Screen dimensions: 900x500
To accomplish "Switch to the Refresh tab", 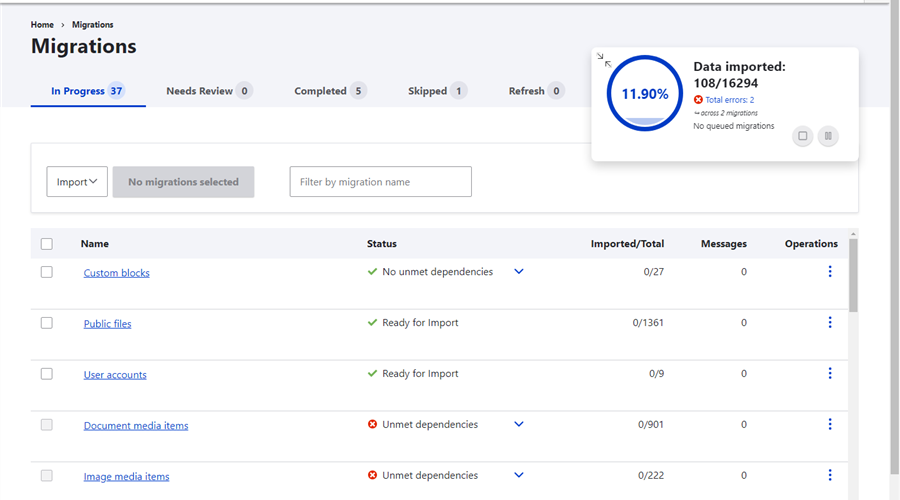I will click(x=537, y=91).
